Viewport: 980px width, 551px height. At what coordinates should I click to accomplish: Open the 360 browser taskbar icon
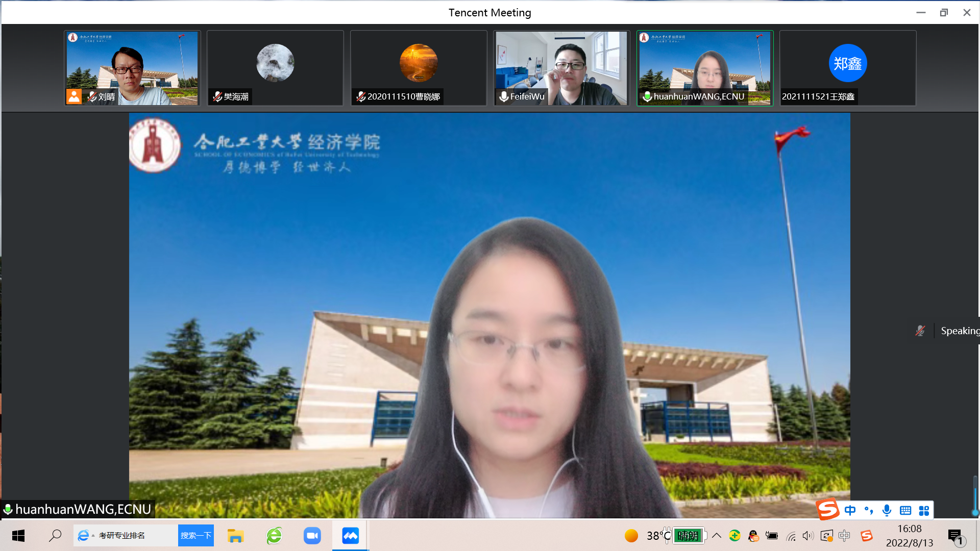point(274,536)
